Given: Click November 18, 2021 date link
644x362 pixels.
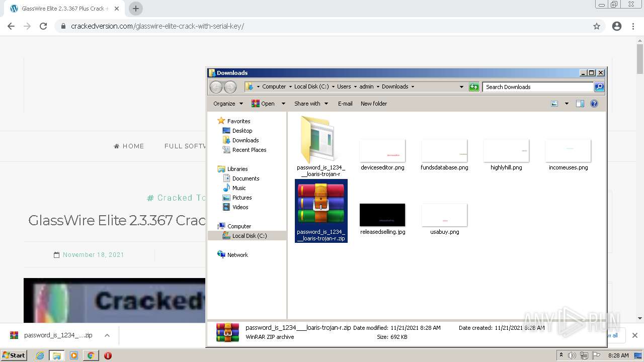Looking at the screenshot, I should pyautogui.click(x=94, y=255).
